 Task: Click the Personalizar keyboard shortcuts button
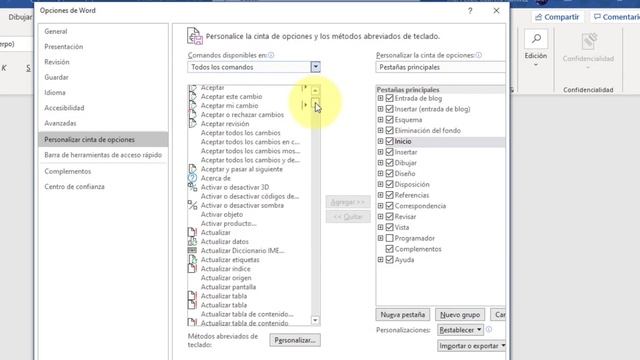(295, 340)
